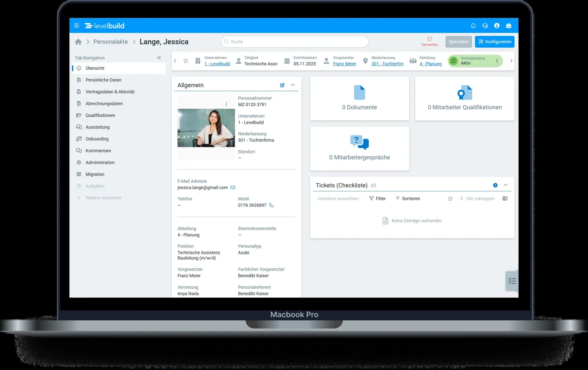Collapse the Tab-Navigation sidebar
Screen dimensions: 588x370
pyautogui.click(x=159, y=58)
